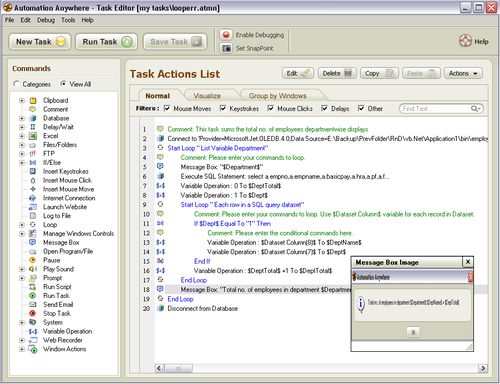500x384 pixels.
Task: Expand the Excel tree node
Action: [22, 136]
